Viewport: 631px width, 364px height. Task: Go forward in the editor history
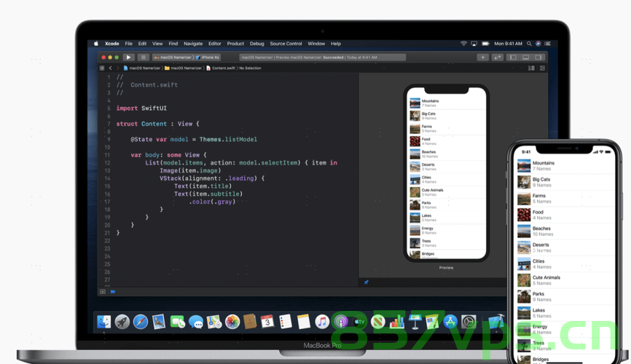[x=117, y=68]
